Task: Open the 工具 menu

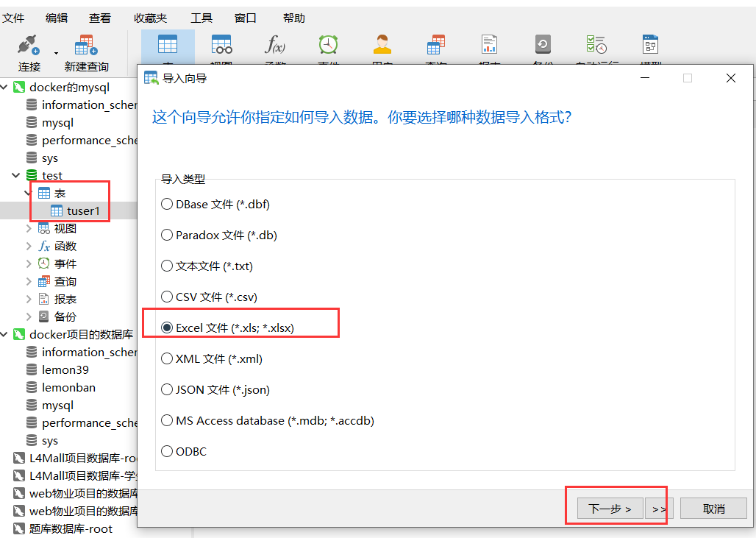Action: click(x=202, y=18)
